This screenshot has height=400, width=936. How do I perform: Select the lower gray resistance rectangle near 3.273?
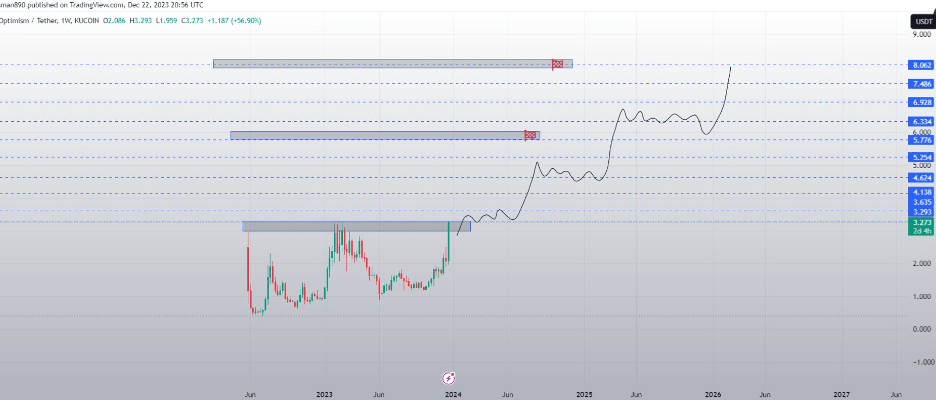[356, 226]
